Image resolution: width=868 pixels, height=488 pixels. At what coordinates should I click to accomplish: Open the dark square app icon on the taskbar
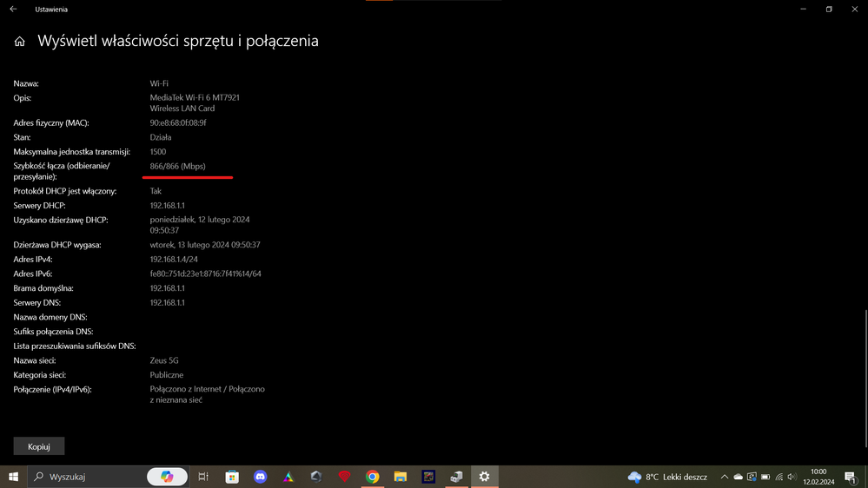428,477
